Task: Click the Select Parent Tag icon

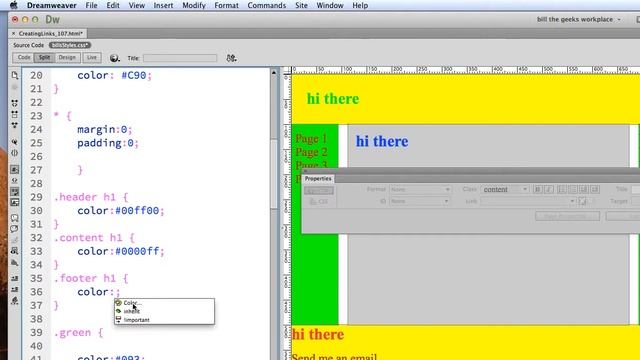Action: [15, 142]
